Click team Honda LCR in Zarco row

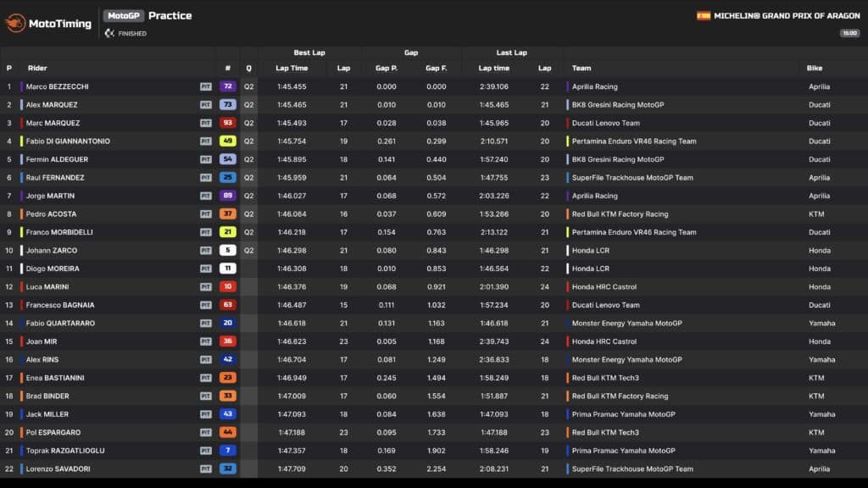click(x=591, y=251)
